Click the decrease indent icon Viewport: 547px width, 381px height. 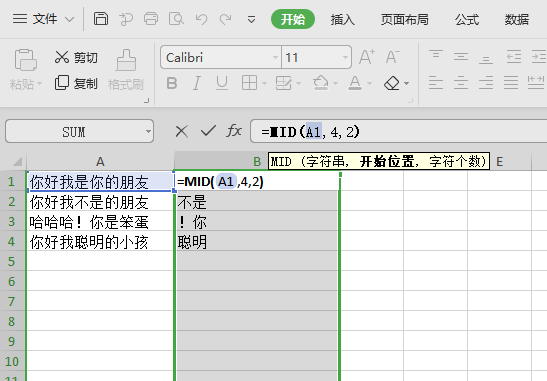[x=514, y=57]
